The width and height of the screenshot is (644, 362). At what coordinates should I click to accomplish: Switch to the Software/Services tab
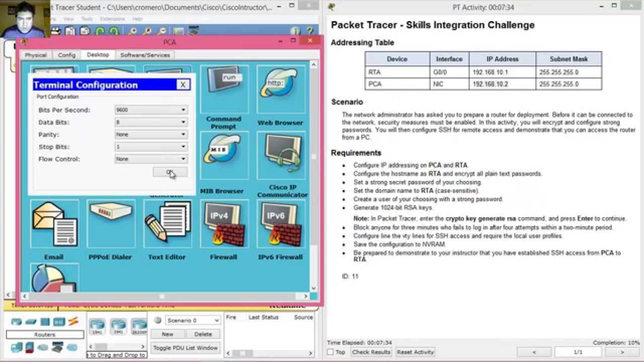145,55
